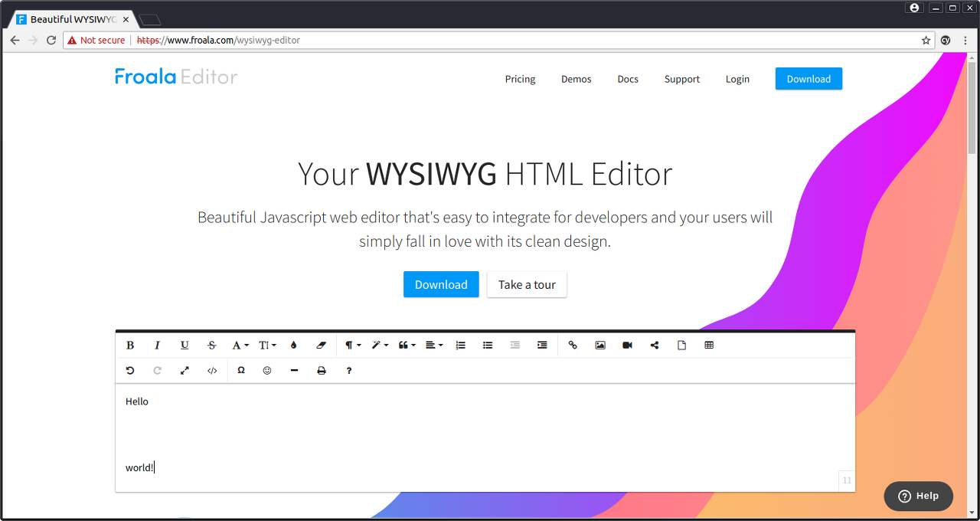The image size is (980, 521).
Task: Toggle fullscreen mode in the editor
Action: (185, 371)
